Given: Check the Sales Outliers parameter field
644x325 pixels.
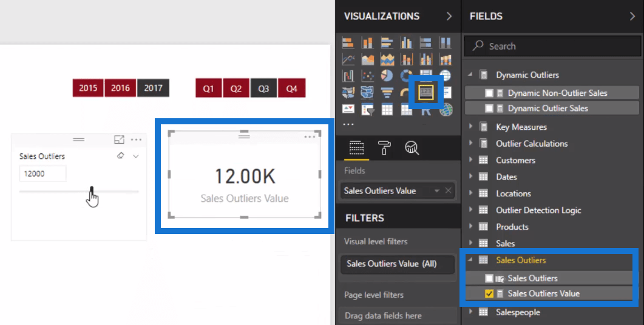Looking at the screenshot, I should pyautogui.click(x=489, y=278).
